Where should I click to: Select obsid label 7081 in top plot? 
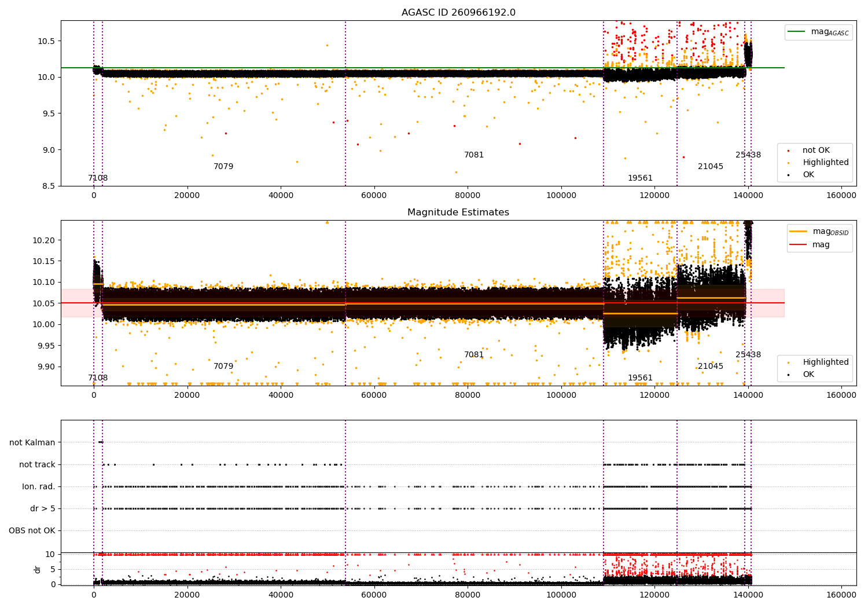click(x=474, y=155)
